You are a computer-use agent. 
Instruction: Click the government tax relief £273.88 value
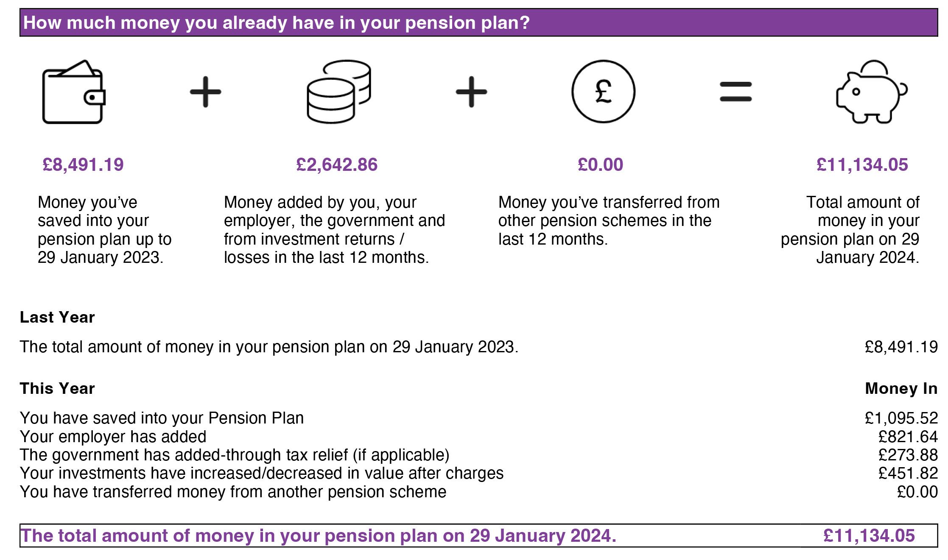pyautogui.click(x=908, y=455)
